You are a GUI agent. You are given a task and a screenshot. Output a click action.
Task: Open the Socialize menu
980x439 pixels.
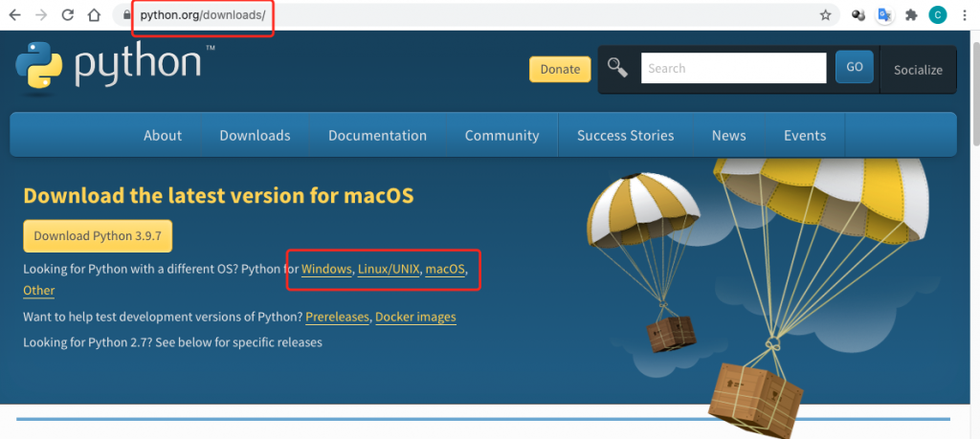918,70
